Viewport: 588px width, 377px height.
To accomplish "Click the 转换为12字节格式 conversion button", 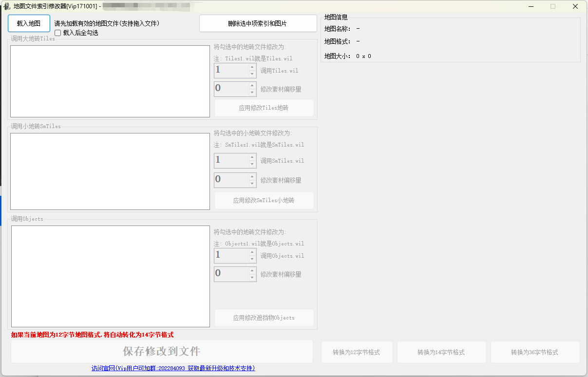I will 357,352.
